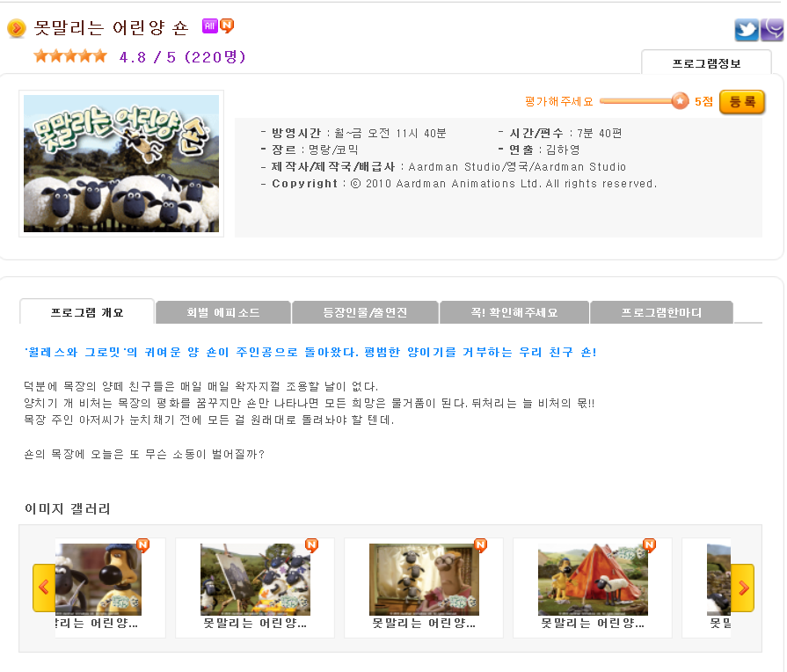787x672 pixels.
Task: Click the star handle on rating slider
Action: [x=680, y=101]
